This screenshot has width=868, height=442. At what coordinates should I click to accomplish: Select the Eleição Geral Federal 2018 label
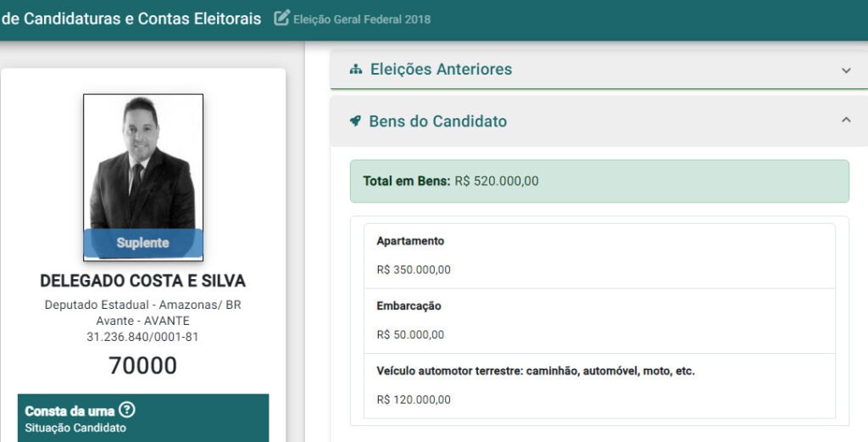coord(362,19)
